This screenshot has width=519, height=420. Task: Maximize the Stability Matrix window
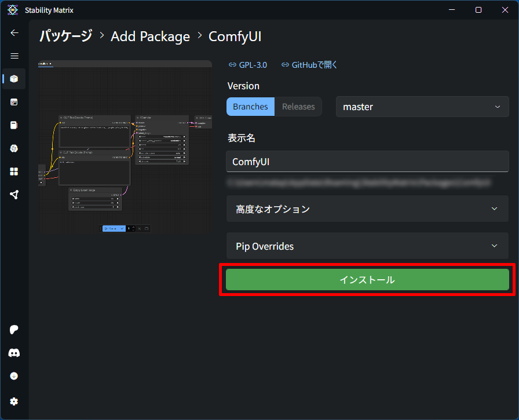click(478, 10)
